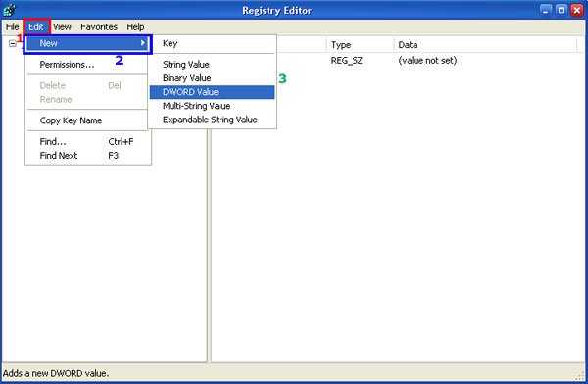The height and width of the screenshot is (384, 588).
Task: Create a new Expandable String Value
Action: [212, 120]
